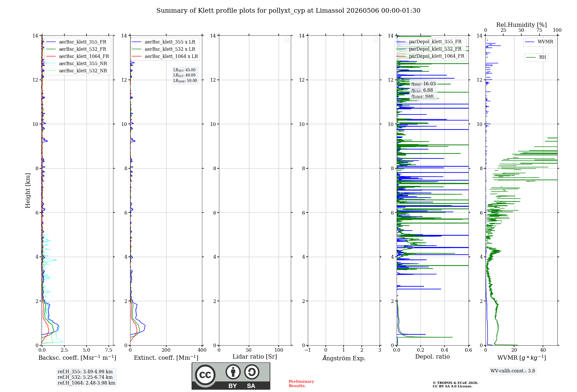Click the Extinct. coeff. axis label

click(166, 358)
